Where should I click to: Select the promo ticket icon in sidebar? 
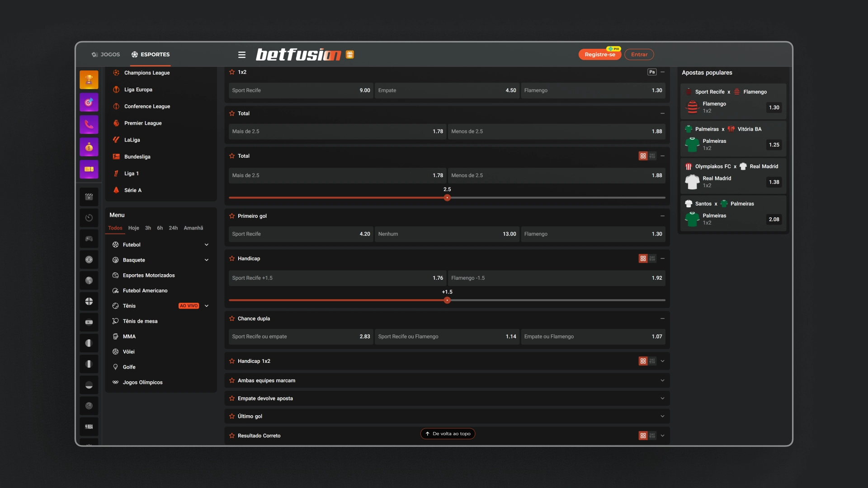click(x=89, y=169)
